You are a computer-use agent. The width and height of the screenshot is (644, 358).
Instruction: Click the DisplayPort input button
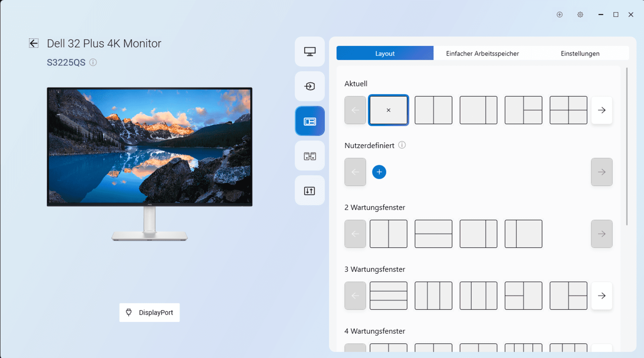click(149, 312)
